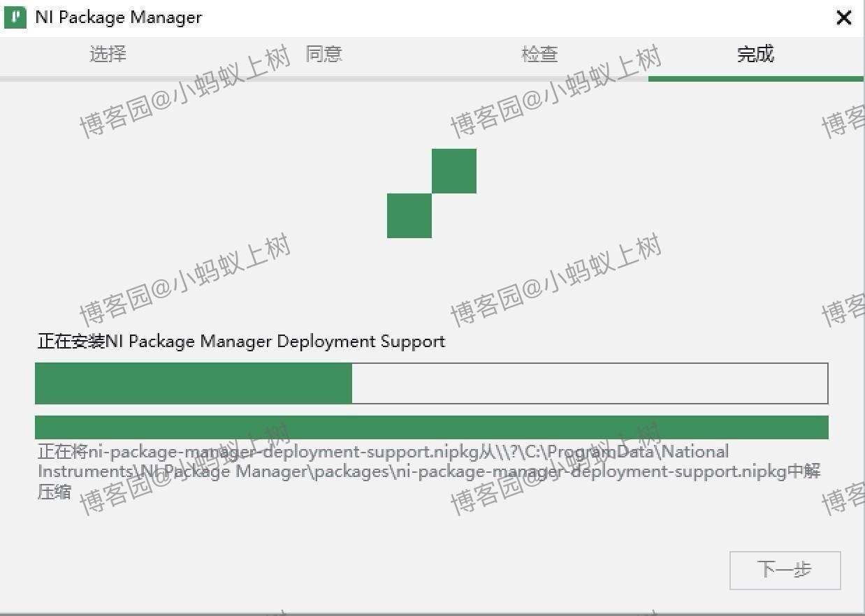Click the installation status icon area
The height and width of the screenshot is (616, 865).
tap(432, 193)
